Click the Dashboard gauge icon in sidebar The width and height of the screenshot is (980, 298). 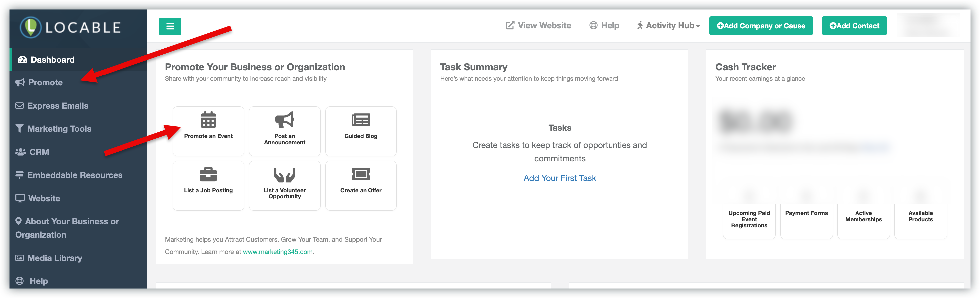(x=22, y=60)
